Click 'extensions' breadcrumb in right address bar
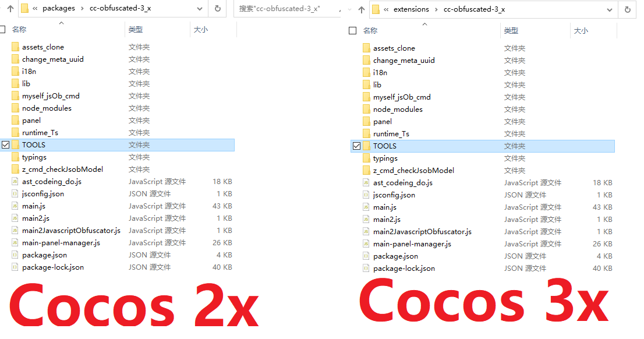Screen dimensions: 644x339 tap(411, 9)
